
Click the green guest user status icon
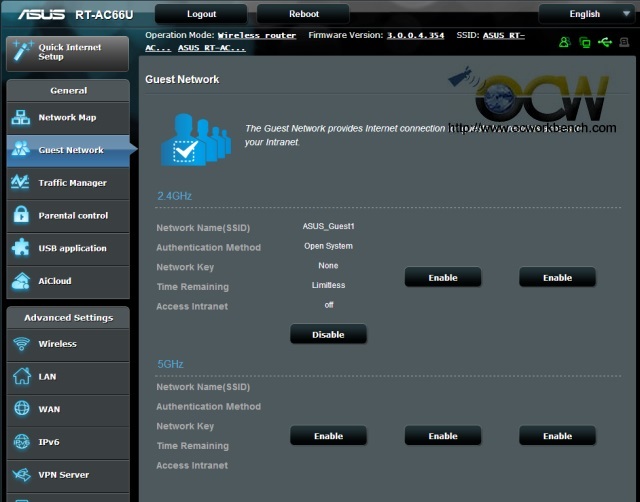(564, 42)
